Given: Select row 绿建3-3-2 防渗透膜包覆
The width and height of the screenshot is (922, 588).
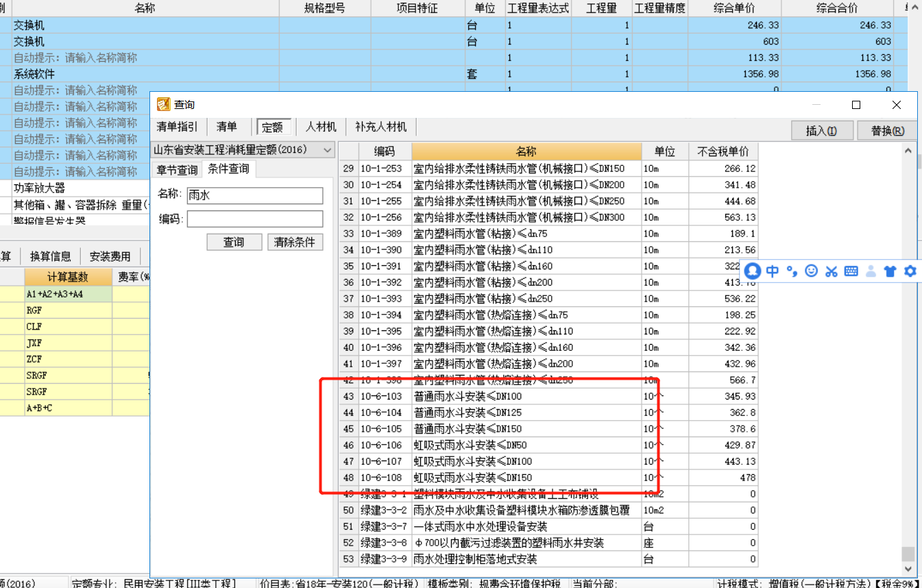Looking at the screenshot, I should 548,511.
